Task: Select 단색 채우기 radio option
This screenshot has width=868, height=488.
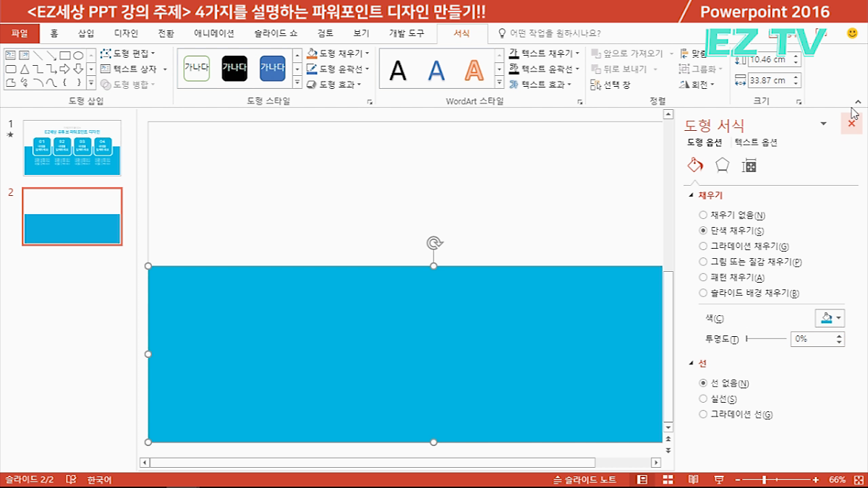Action: pyautogui.click(x=731, y=231)
